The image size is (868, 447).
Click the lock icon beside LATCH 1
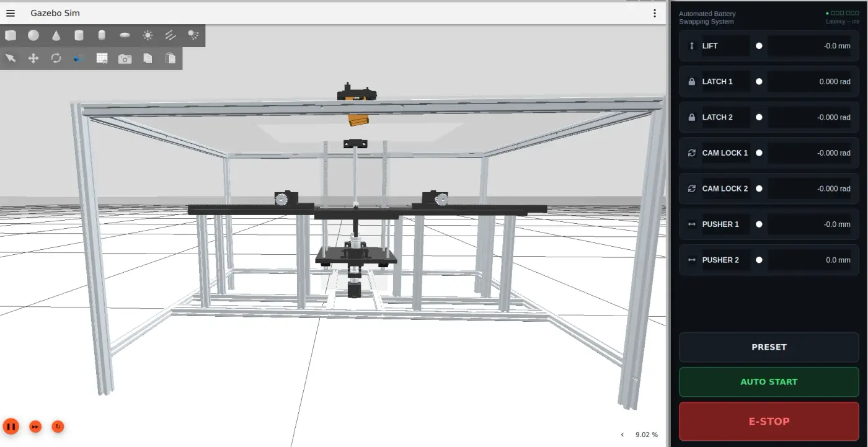(x=692, y=81)
